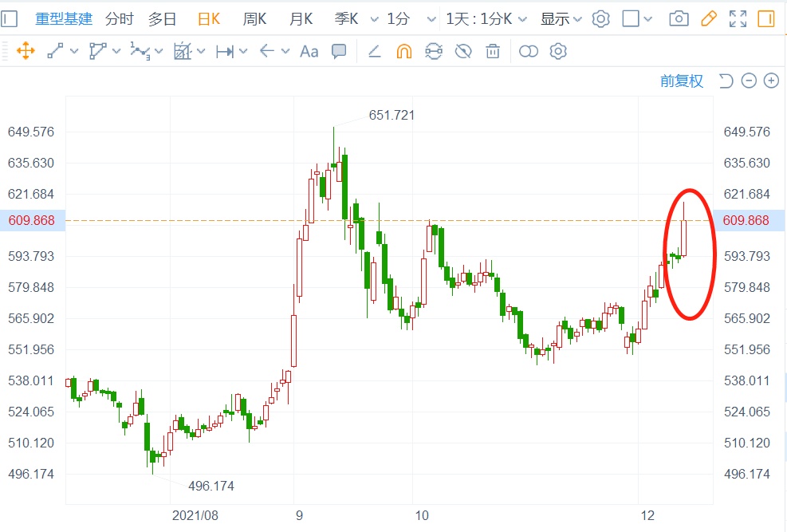Click the fullscreen expand icon
The height and width of the screenshot is (532, 787).
click(738, 18)
